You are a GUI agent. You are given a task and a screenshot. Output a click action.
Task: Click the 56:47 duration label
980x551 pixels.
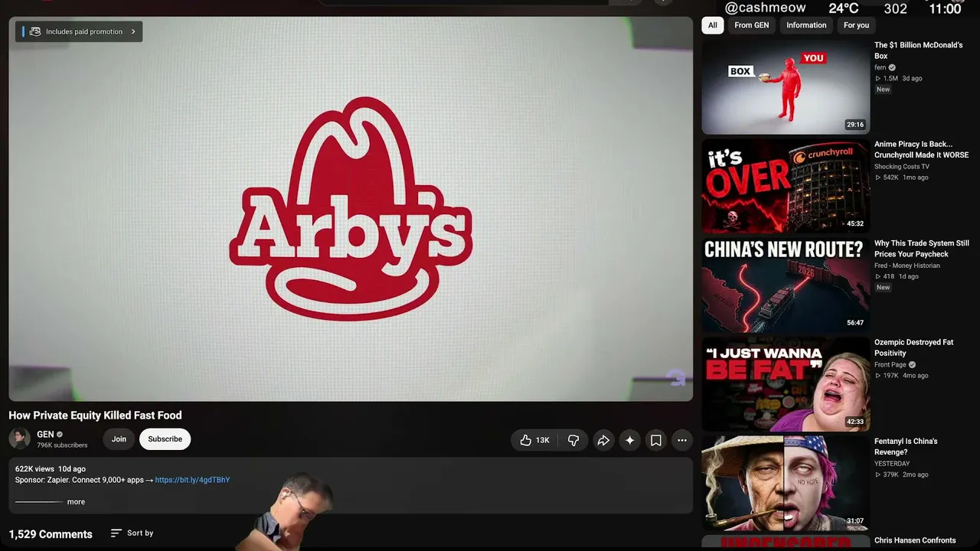pyautogui.click(x=855, y=323)
